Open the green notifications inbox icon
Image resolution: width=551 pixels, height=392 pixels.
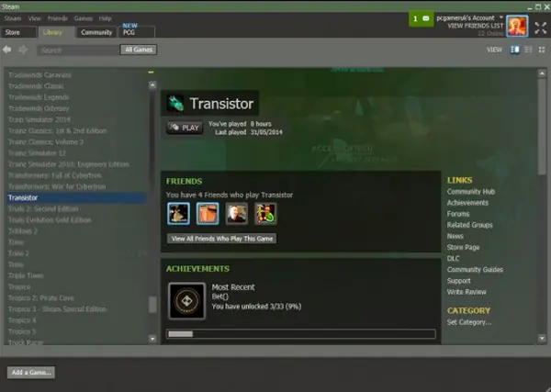click(421, 18)
